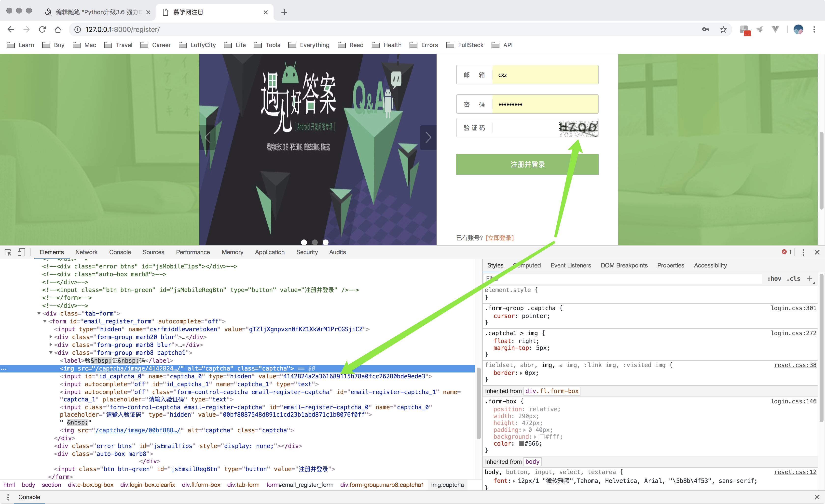Toggle :hov element state panel

tap(774, 279)
